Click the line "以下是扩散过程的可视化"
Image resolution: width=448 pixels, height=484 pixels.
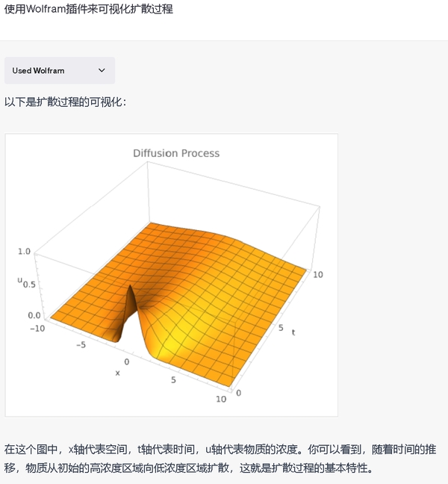(x=66, y=102)
